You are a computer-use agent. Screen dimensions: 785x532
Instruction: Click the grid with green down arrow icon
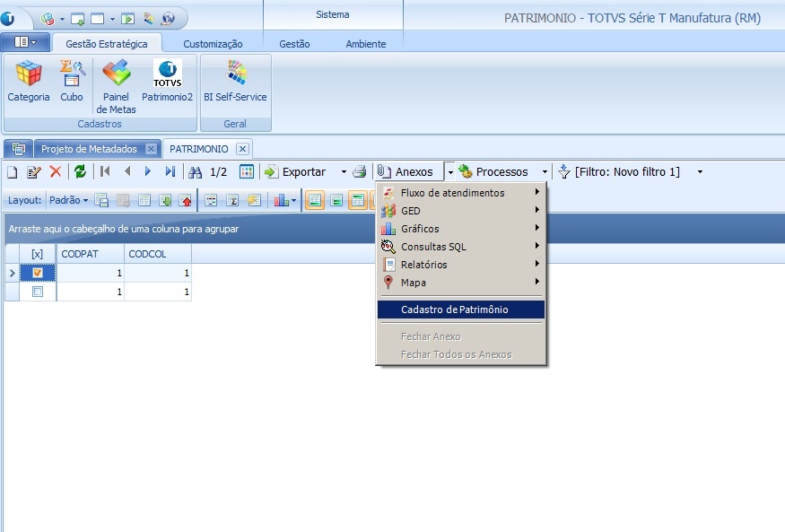click(x=165, y=201)
